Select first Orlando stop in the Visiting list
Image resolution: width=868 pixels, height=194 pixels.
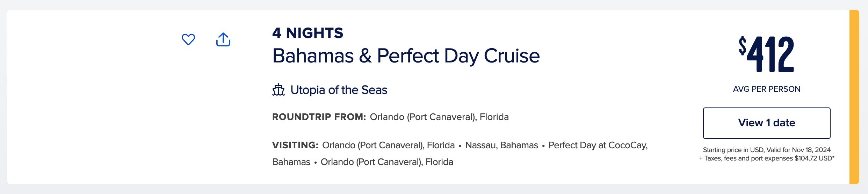click(388, 145)
